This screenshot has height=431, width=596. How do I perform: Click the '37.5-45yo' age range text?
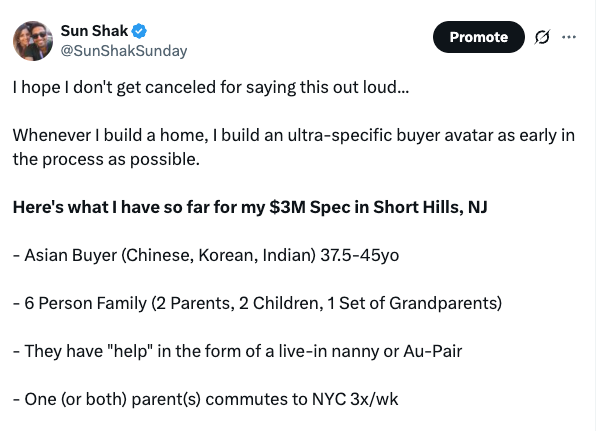coord(360,255)
